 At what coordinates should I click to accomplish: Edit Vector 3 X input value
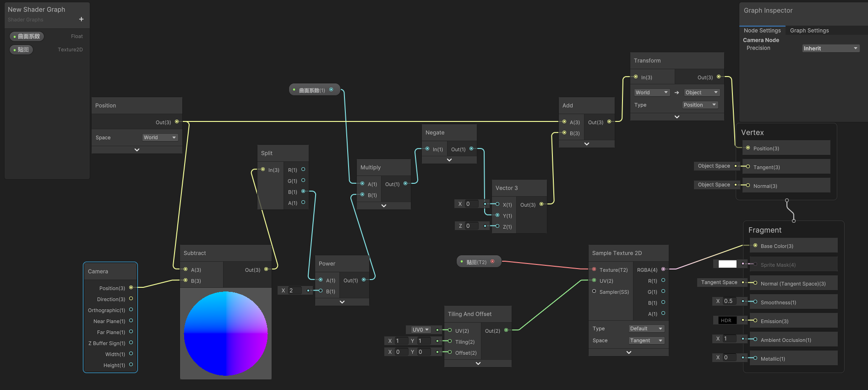point(472,204)
